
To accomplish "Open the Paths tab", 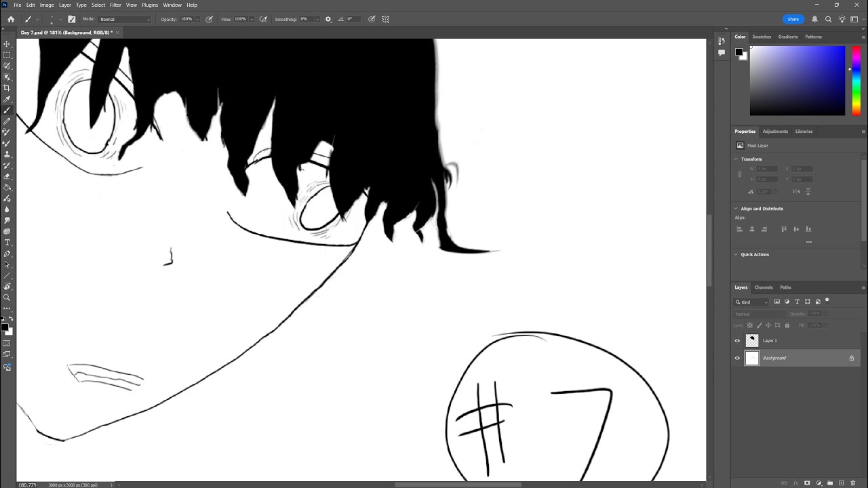I will click(x=785, y=287).
